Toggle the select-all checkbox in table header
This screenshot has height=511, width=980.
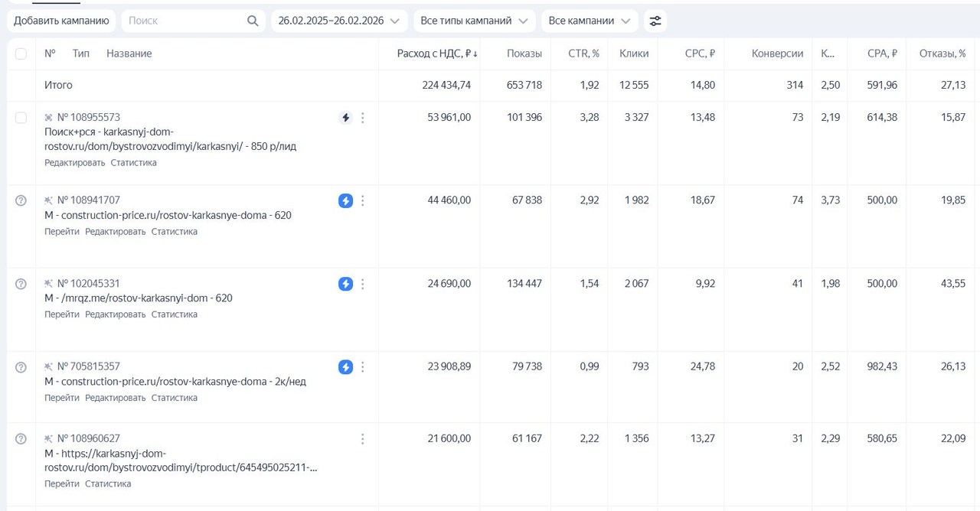click(x=21, y=54)
